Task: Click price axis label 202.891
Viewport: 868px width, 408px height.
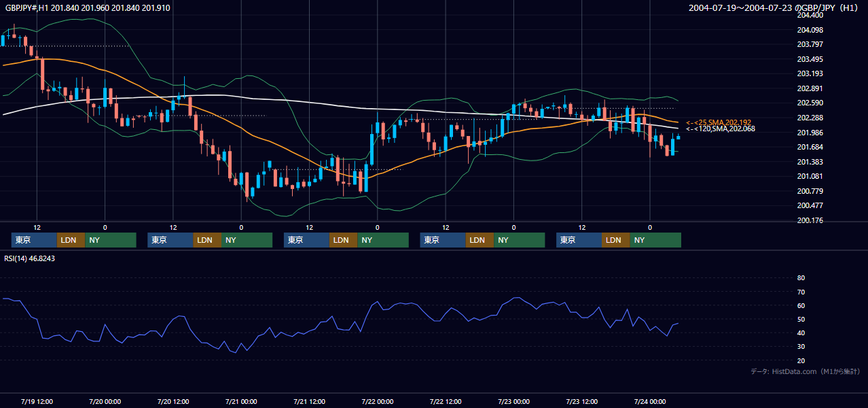Action: pos(809,88)
